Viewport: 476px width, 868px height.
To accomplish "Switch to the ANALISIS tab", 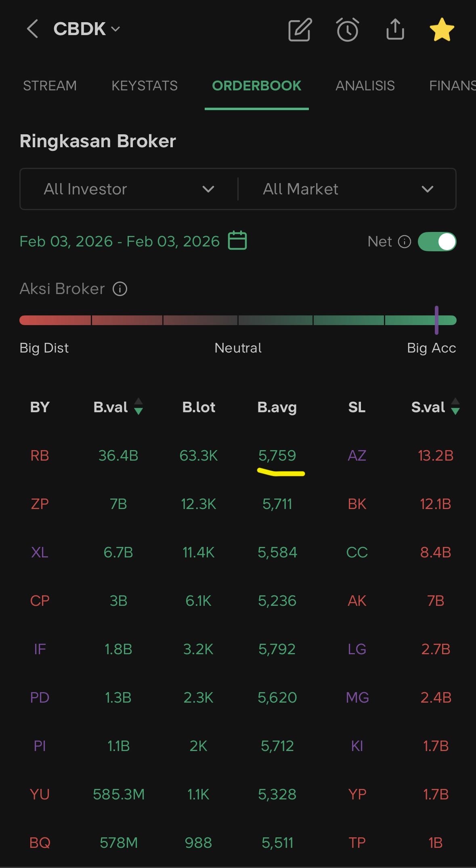I will coord(365,86).
